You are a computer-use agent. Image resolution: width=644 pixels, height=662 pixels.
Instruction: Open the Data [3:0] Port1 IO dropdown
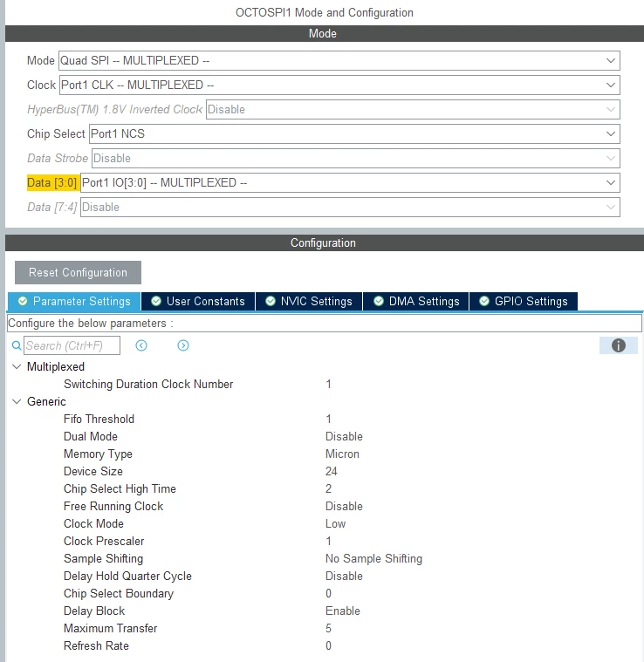point(350,183)
